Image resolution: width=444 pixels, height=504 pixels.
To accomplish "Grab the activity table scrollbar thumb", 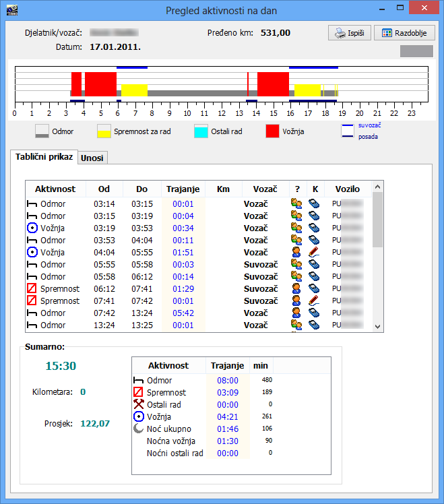I will click(378, 220).
